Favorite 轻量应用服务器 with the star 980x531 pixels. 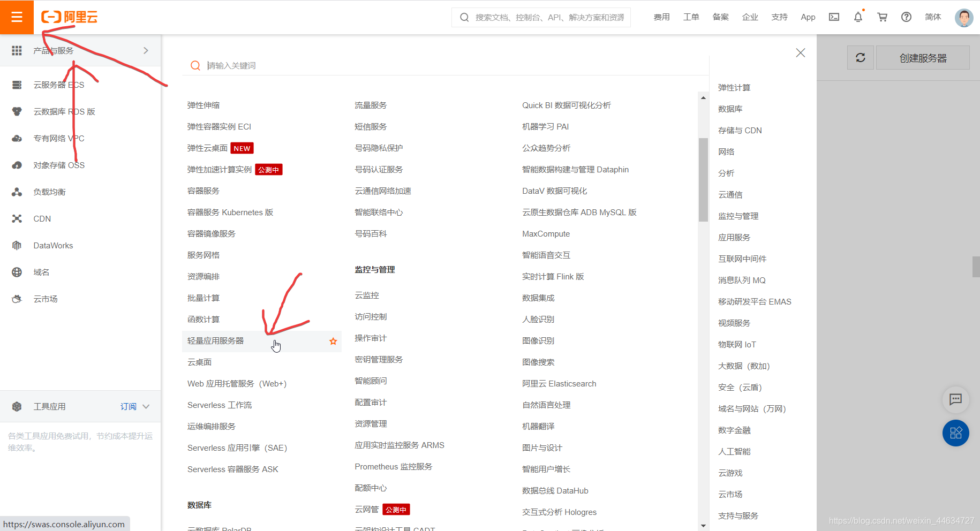(x=333, y=341)
